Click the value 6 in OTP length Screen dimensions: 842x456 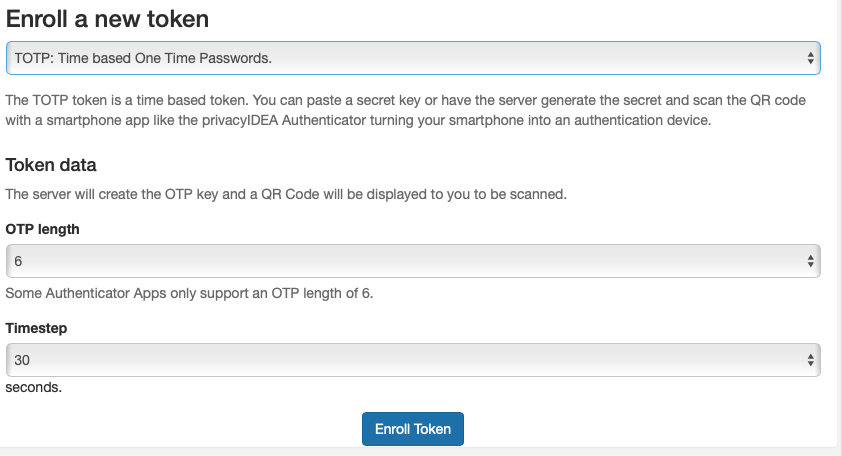click(18, 261)
